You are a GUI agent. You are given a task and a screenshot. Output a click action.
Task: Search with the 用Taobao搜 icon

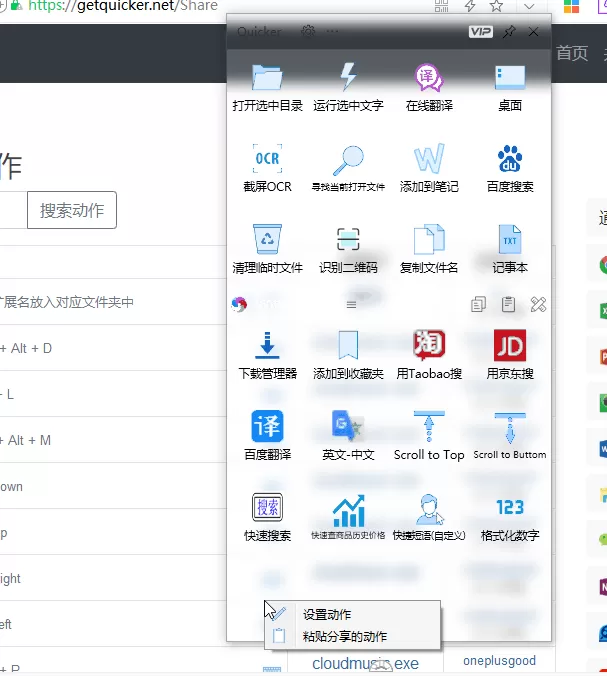click(x=429, y=345)
